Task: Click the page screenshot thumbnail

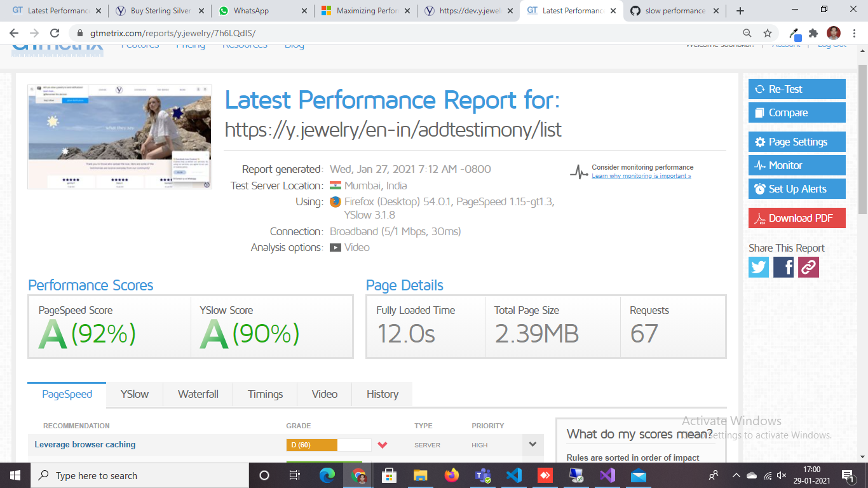Action: click(x=119, y=136)
